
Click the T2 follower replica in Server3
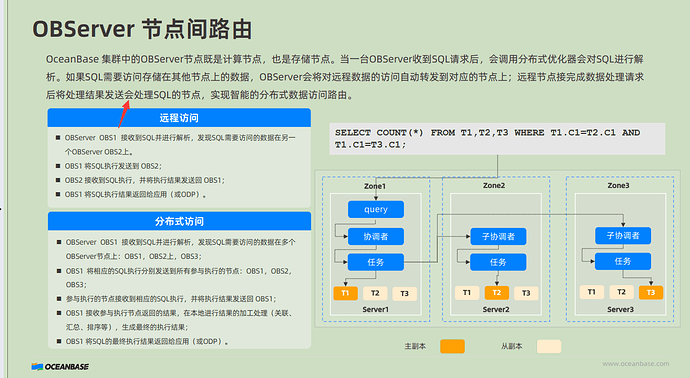621,292
